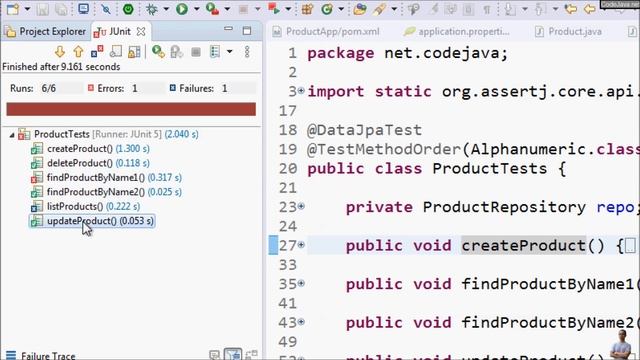Open the Run configurations dropdown arrow
The image size is (640, 360).
[x=196, y=9]
